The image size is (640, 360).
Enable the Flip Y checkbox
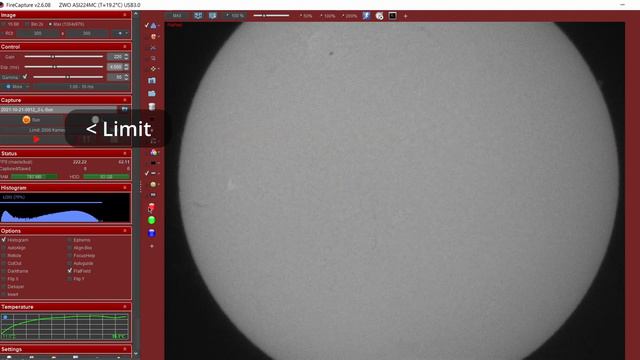70,279
